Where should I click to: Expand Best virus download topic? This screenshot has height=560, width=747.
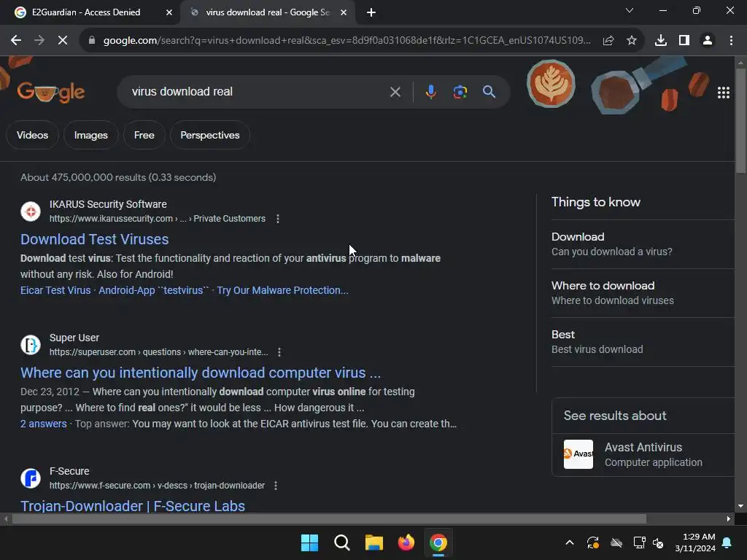click(643, 342)
